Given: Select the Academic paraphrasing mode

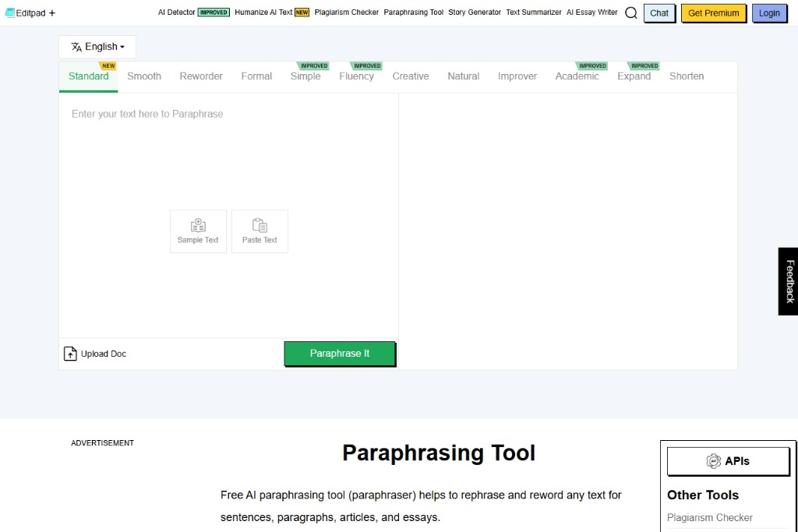Looking at the screenshot, I should click(x=577, y=76).
